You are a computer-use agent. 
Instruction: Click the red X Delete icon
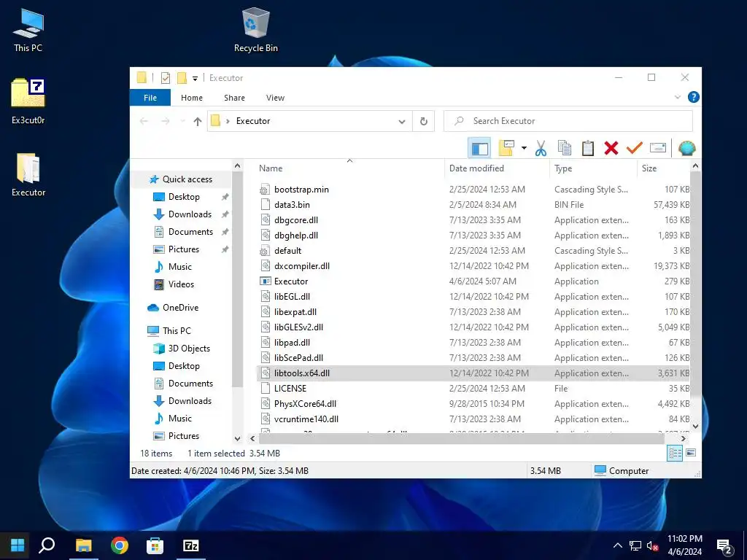(x=611, y=149)
